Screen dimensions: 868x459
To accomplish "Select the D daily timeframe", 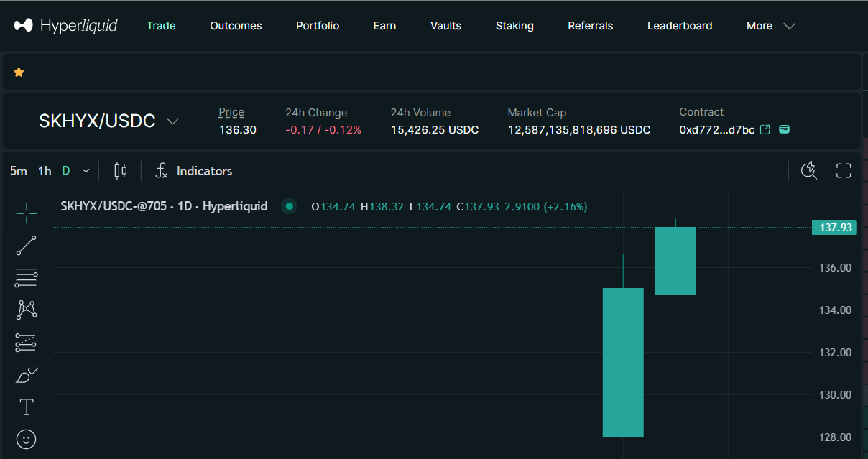I will (x=66, y=171).
